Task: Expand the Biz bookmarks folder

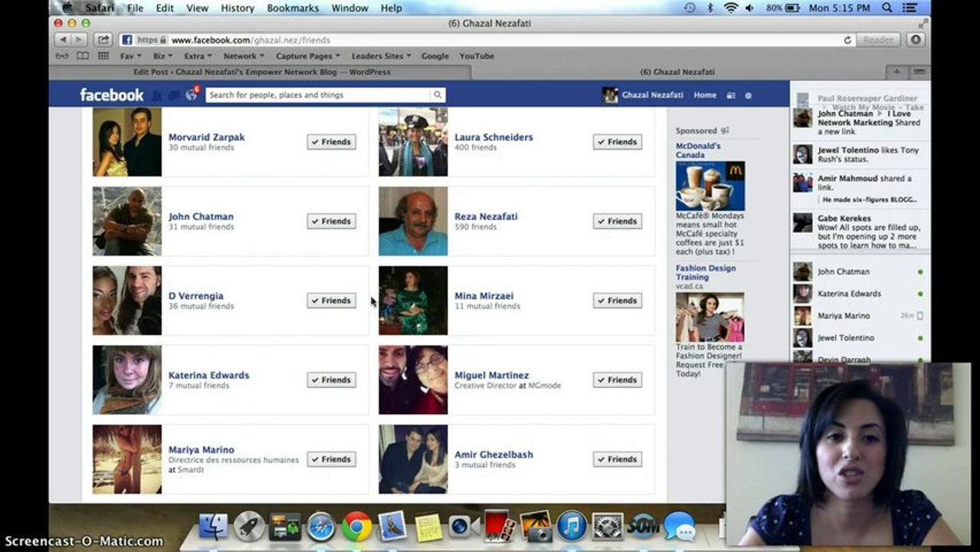Action: coord(162,56)
